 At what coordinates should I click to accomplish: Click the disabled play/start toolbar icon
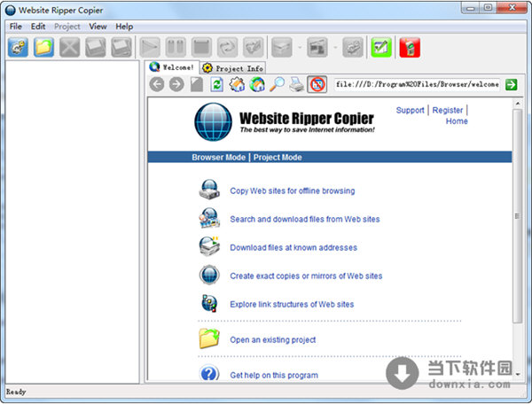[150, 47]
